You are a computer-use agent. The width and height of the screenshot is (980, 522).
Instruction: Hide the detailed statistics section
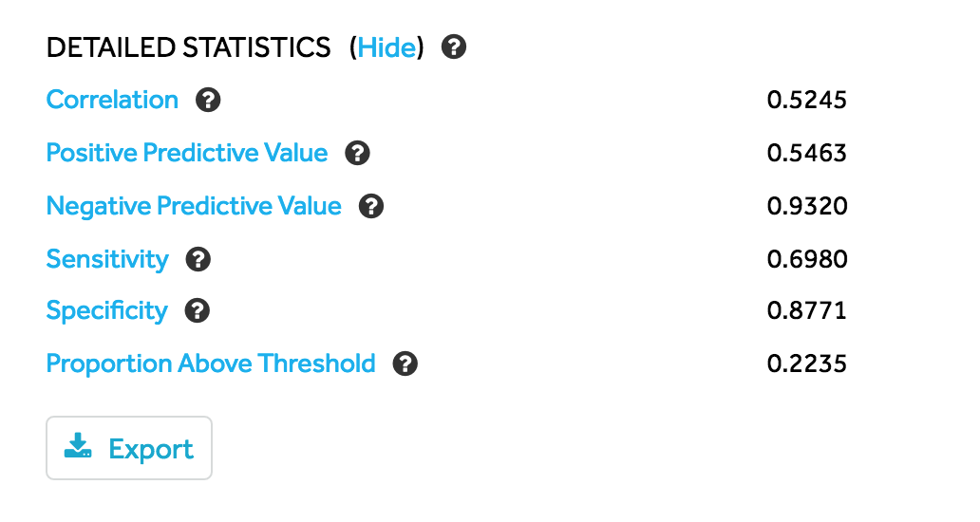click(x=386, y=47)
